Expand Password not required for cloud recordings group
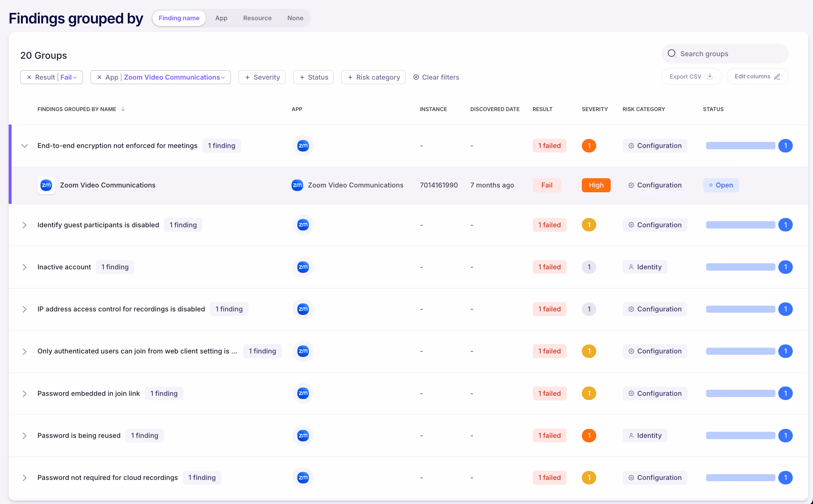 (x=24, y=478)
